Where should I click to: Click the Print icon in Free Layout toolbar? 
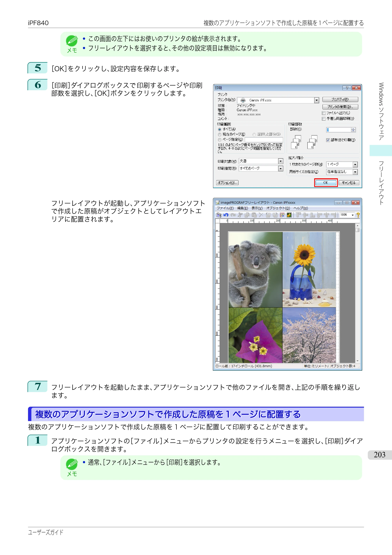pyautogui.click(x=219, y=215)
